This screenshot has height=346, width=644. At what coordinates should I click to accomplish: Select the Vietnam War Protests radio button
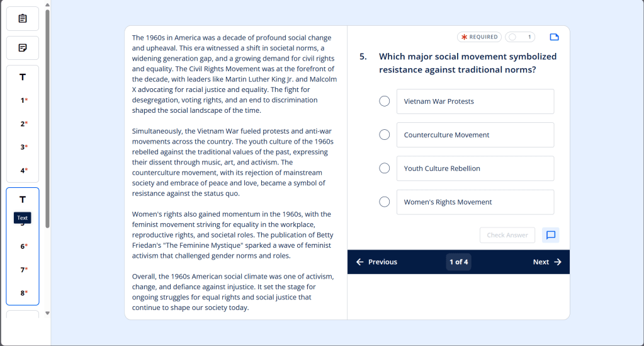(x=385, y=101)
